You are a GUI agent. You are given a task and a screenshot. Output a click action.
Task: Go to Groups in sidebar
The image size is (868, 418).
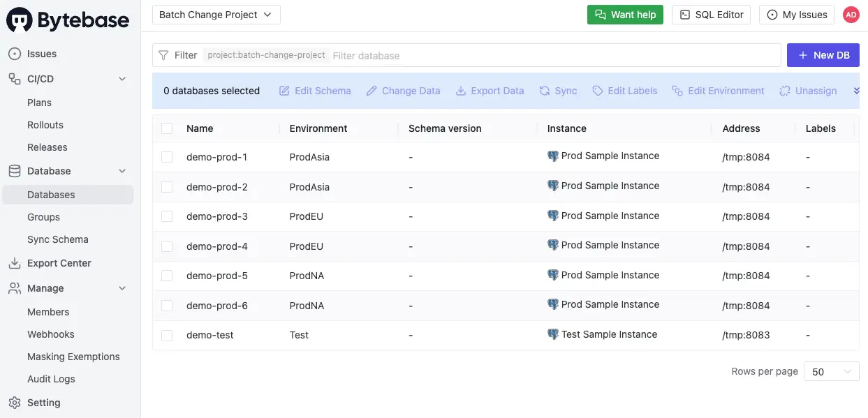(43, 217)
